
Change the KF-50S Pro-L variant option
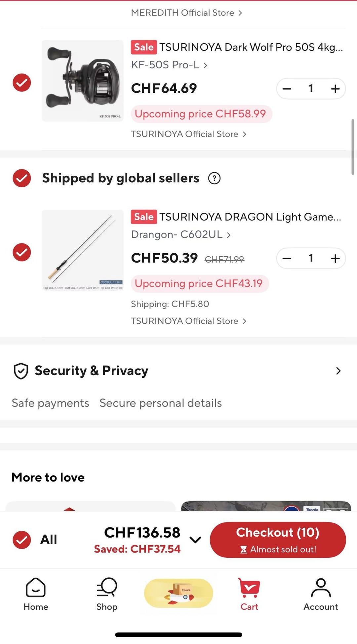(x=169, y=65)
